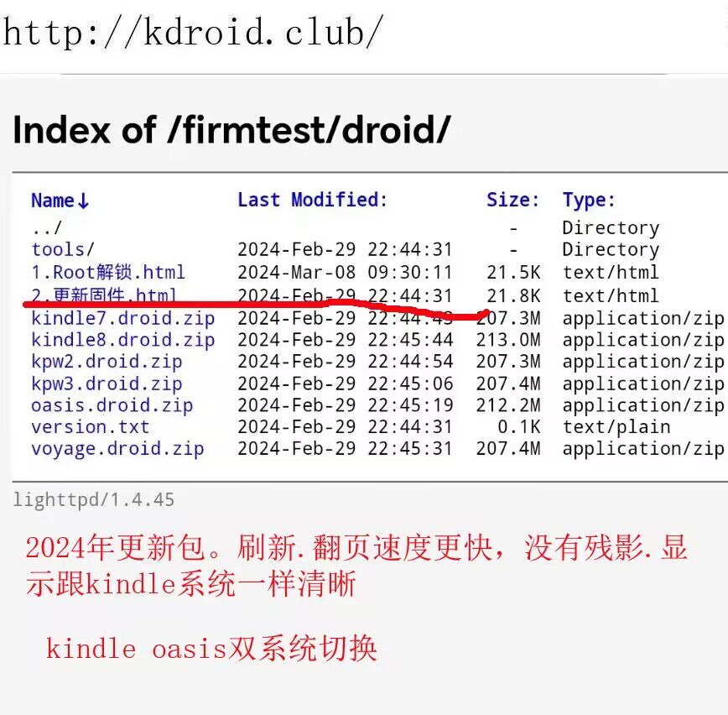728x715 pixels.
Task: Click the 22:44:54 modified time
Action: click(410, 362)
